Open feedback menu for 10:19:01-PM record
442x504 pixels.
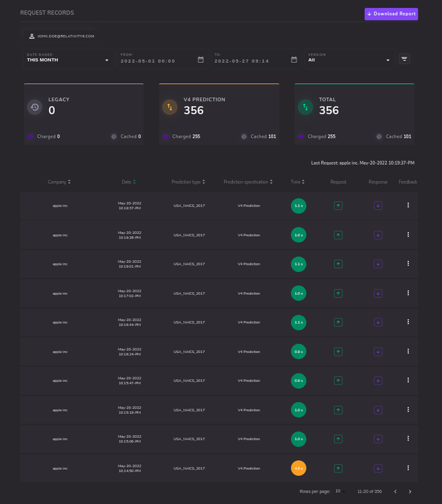pos(408,263)
